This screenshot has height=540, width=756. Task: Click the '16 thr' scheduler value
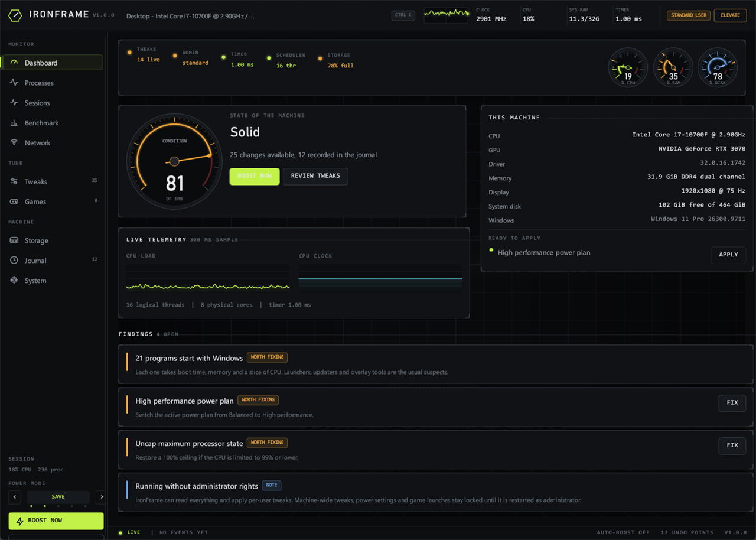[x=286, y=66]
